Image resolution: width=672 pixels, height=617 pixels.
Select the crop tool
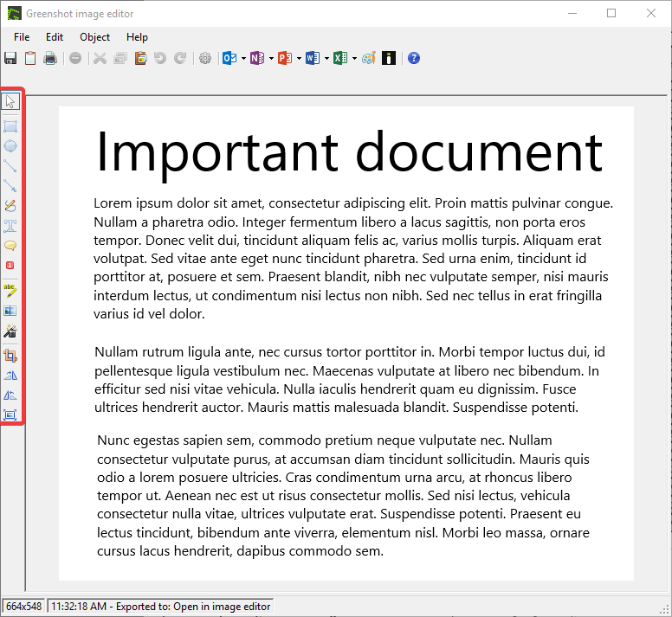10,355
